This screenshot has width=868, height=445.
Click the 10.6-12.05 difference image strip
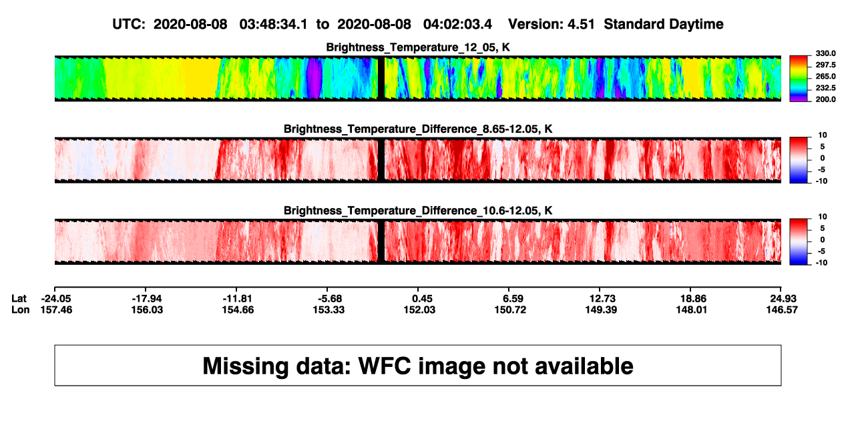pyautogui.click(x=418, y=241)
